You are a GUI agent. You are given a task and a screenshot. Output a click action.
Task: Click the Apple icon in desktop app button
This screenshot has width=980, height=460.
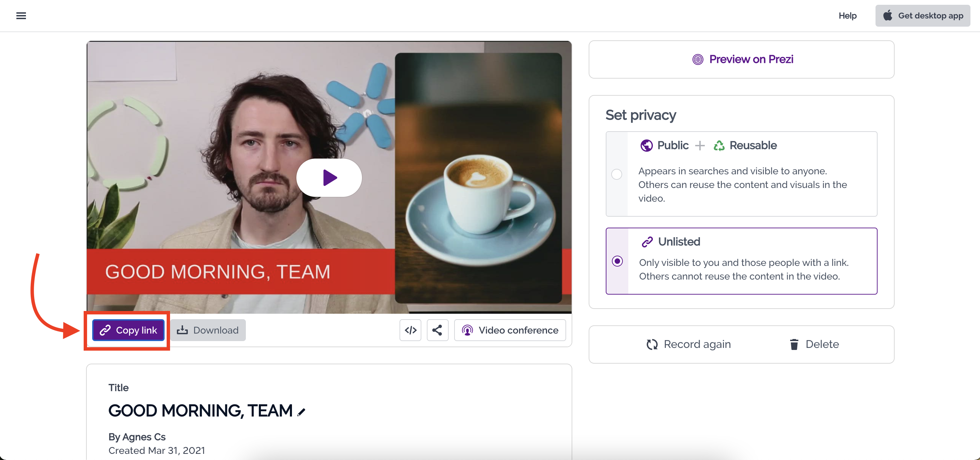point(887,16)
